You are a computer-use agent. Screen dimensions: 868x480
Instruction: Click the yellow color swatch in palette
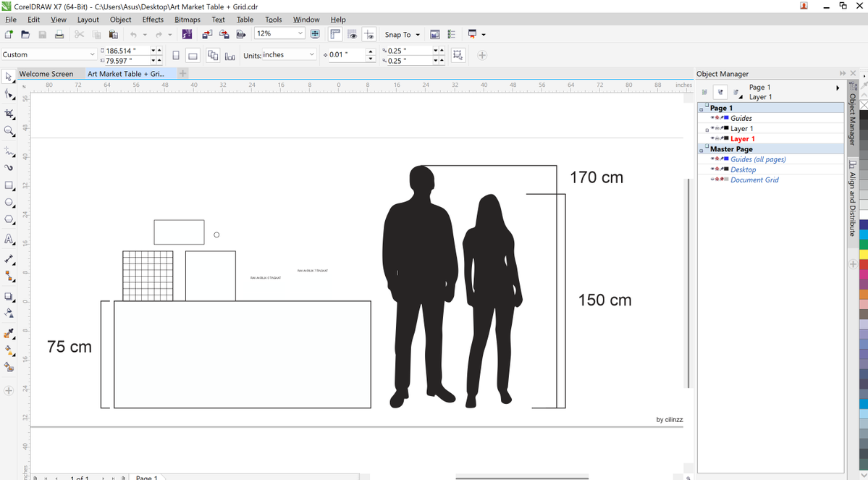click(x=864, y=255)
